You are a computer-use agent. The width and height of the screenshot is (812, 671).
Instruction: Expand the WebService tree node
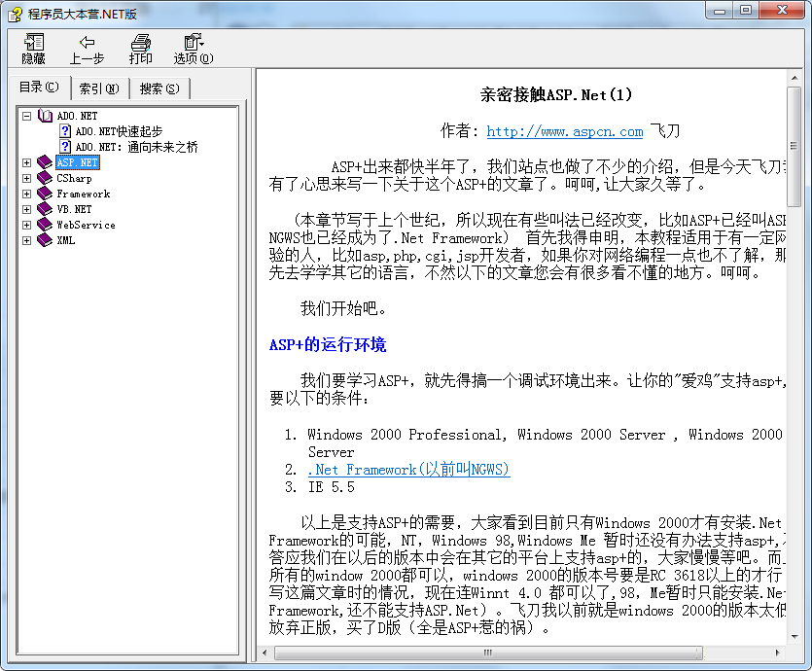click(26, 225)
